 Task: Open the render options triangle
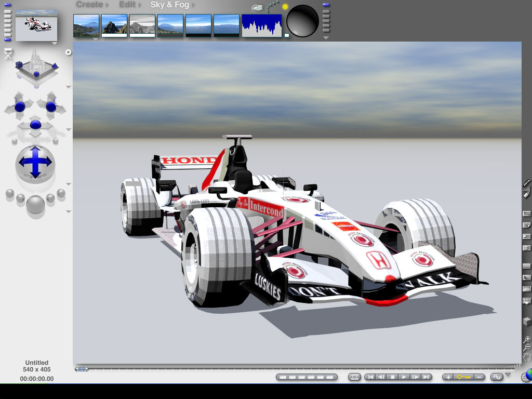tap(68, 212)
